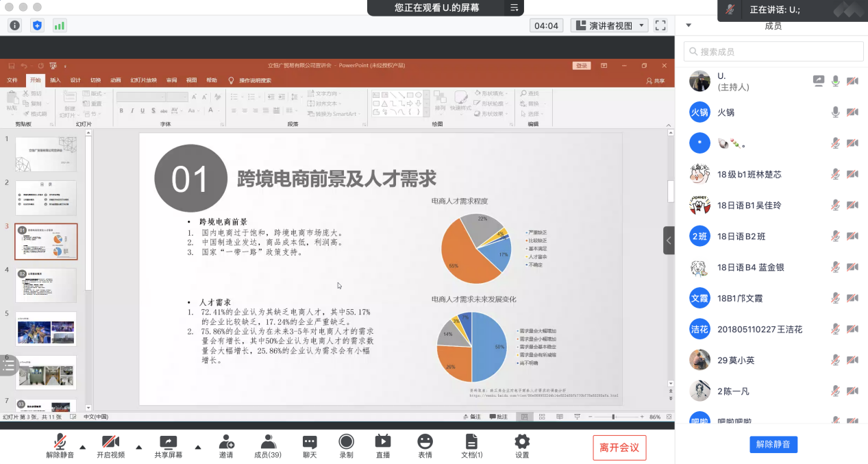Click the red 离开会议 button
868x464 pixels.
(x=619, y=448)
